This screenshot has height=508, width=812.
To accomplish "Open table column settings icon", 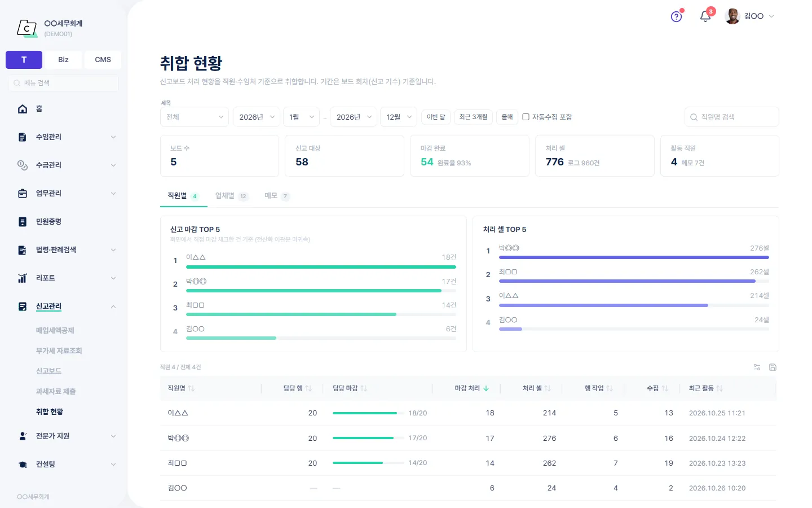I will tap(757, 367).
